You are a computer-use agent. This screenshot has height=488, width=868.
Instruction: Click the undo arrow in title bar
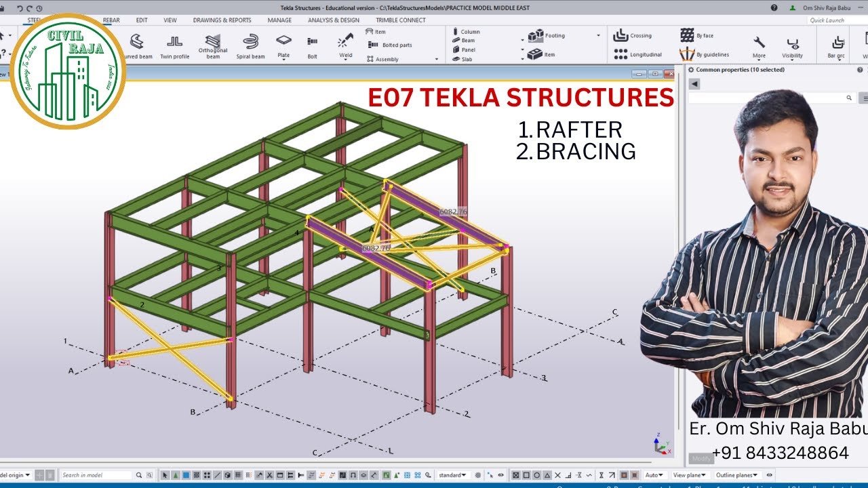pos(20,7)
